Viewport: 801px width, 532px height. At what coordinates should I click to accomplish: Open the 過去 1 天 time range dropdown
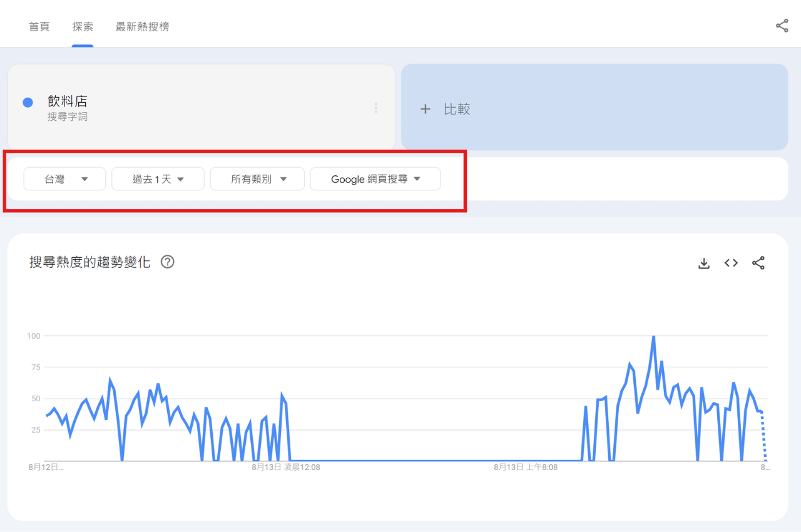[x=158, y=179]
